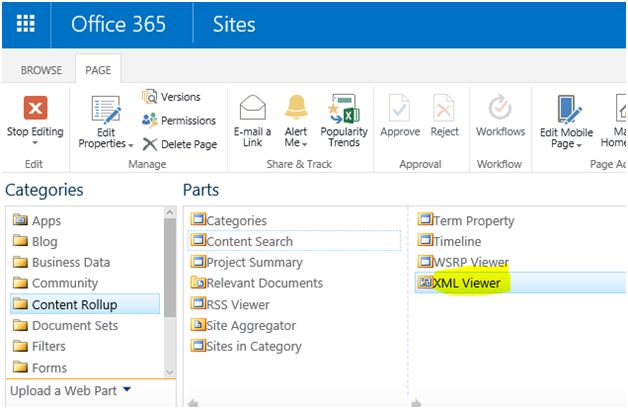Click Make Homepage icon
This screenshot has width=628, height=409.
click(x=620, y=107)
